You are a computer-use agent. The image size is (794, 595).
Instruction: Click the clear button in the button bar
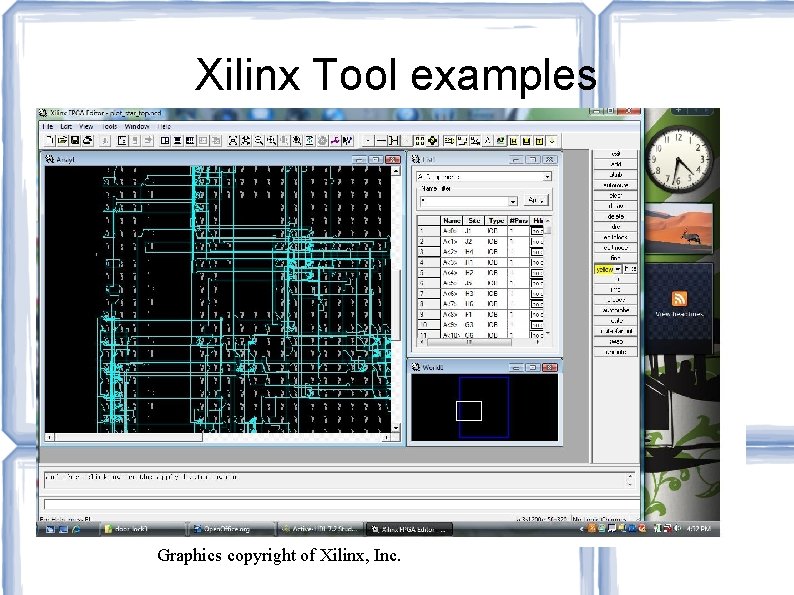615,195
